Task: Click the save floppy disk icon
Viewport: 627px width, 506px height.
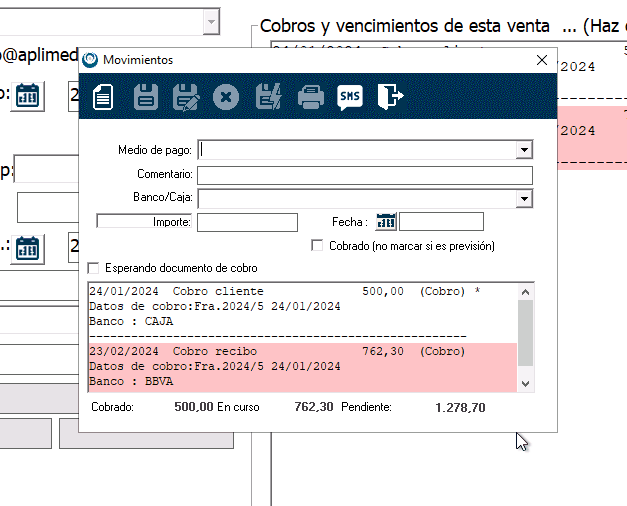Action: [x=146, y=97]
